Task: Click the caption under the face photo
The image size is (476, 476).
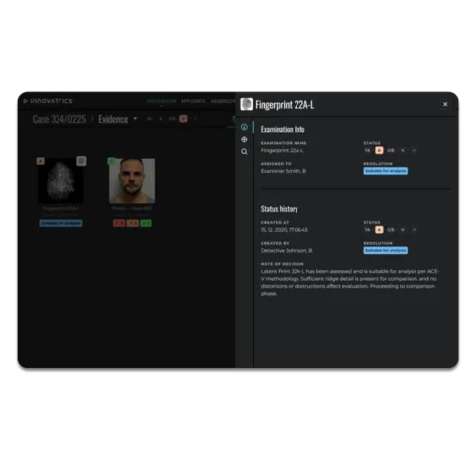Action: click(132, 208)
